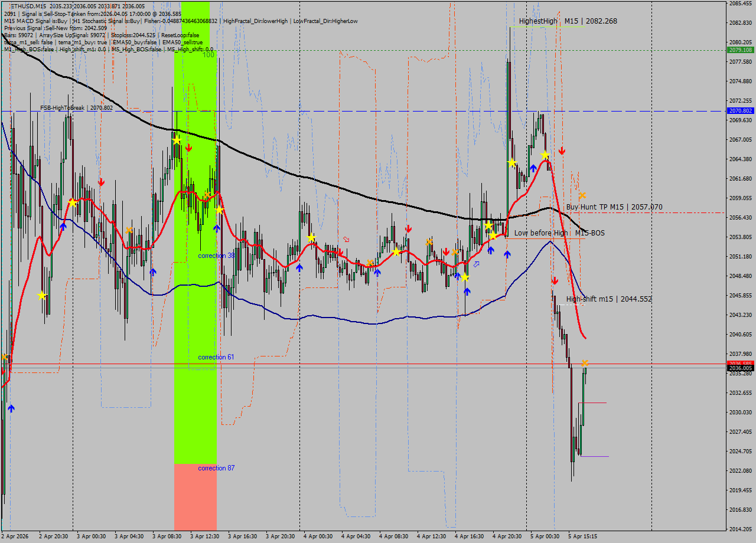Select the orange cross sitting on the 2036 price line
Screen dimensions: 756x543
click(584, 362)
